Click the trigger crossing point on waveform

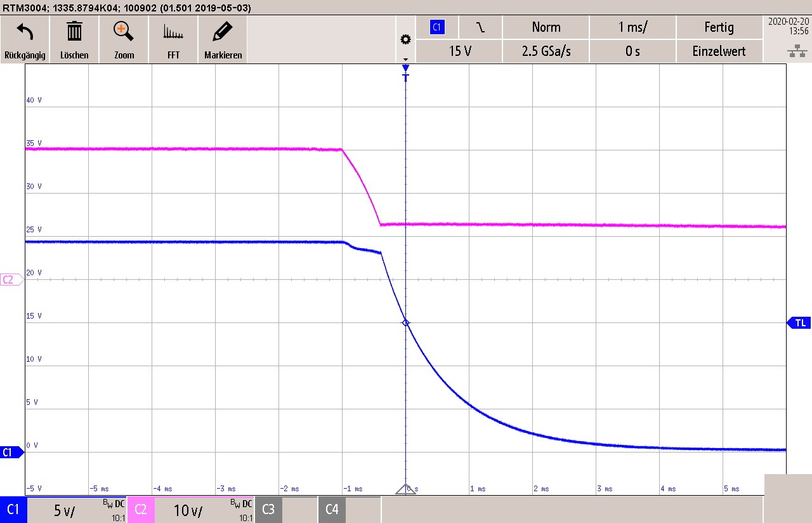pyautogui.click(x=406, y=323)
